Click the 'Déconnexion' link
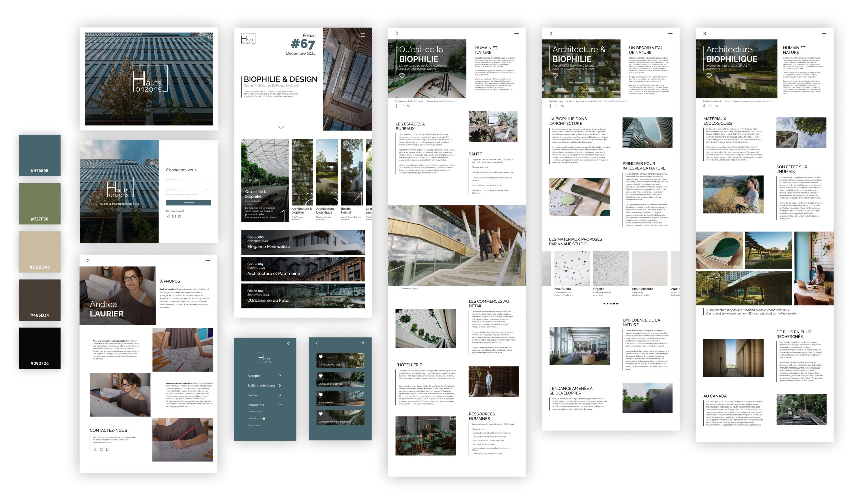The width and height of the screenshot is (861, 504). tap(254, 425)
